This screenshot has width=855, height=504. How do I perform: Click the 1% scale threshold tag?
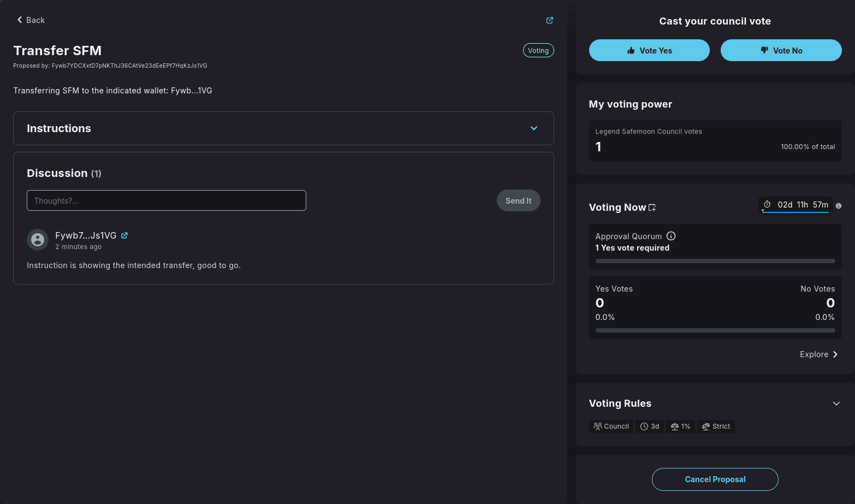(x=680, y=426)
